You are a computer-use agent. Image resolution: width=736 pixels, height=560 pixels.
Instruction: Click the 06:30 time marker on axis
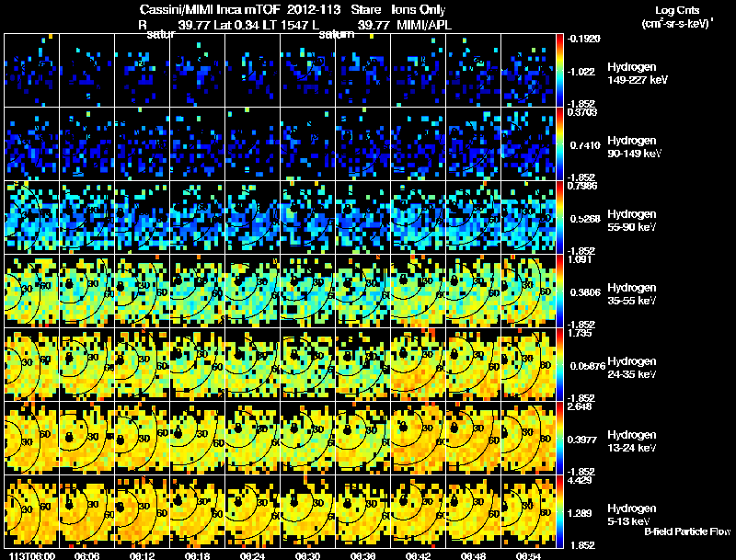coord(307,555)
